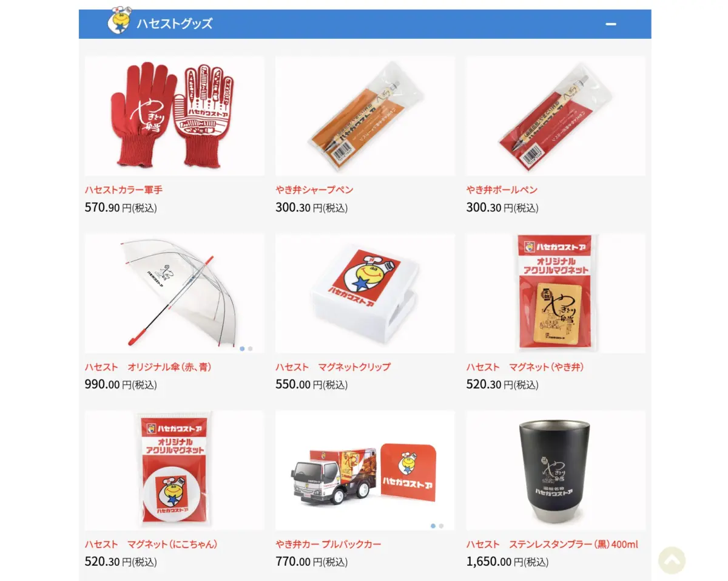Screen dimensions: 728x581
Task: Select first carousel dot under umbrella image
Action: click(x=242, y=348)
